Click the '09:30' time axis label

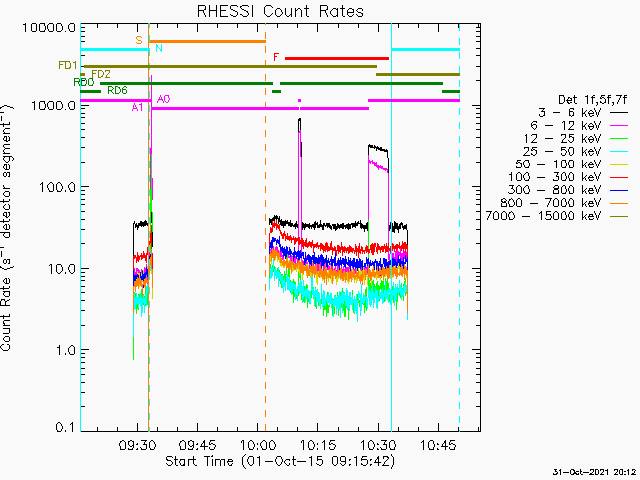[x=138, y=445]
